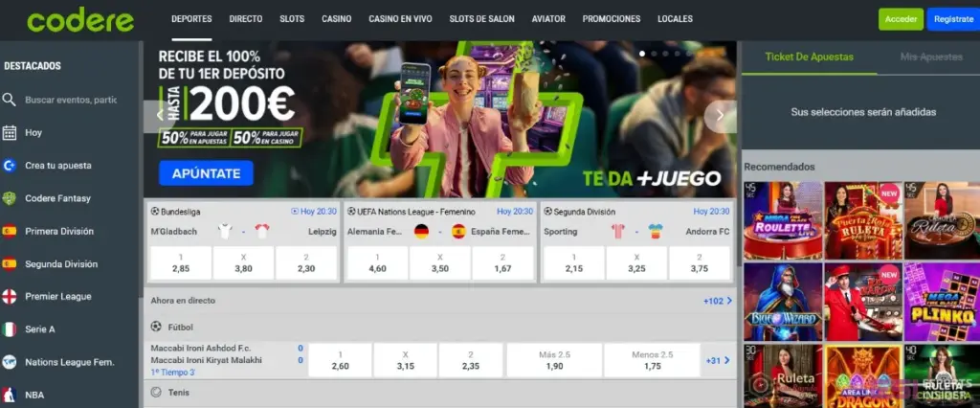Open the Aviator menu item
The height and width of the screenshot is (408, 980).
[548, 19]
